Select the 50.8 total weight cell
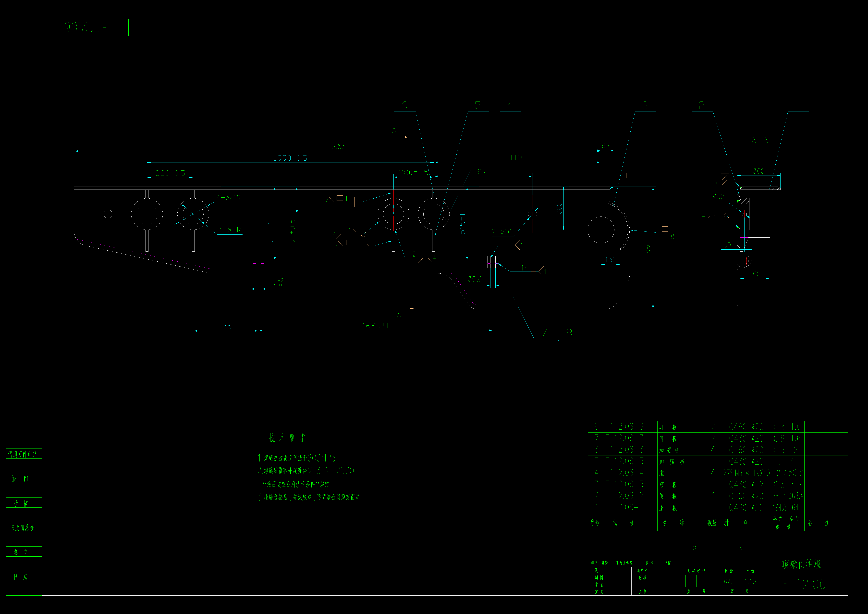The width and height of the screenshot is (868, 614). pos(796,473)
